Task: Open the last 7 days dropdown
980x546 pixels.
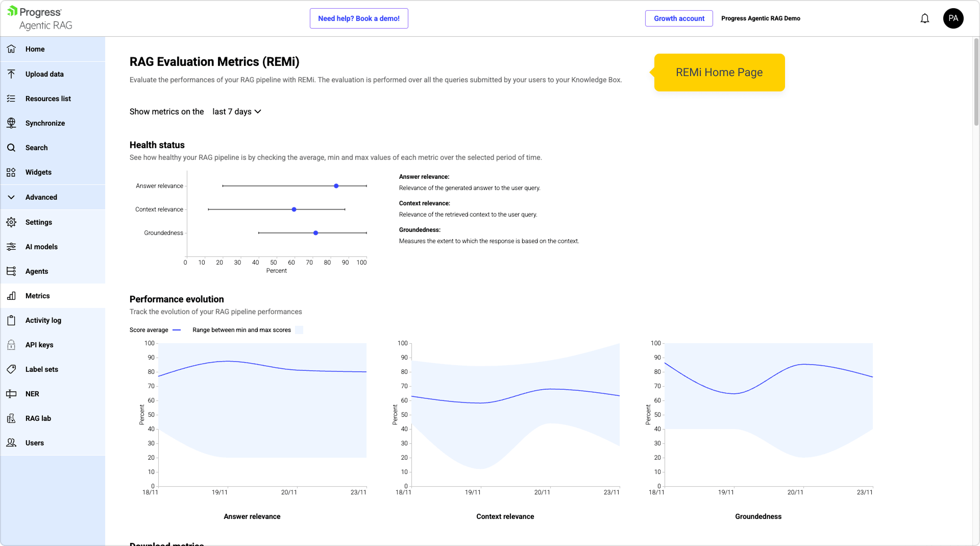Action: click(237, 112)
